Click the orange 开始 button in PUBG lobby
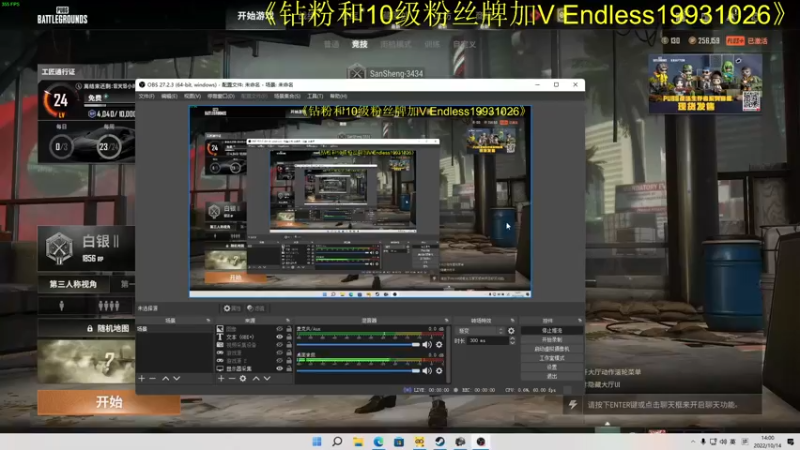Screen dimensions: 800x450 pyautogui.click(x=109, y=402)
